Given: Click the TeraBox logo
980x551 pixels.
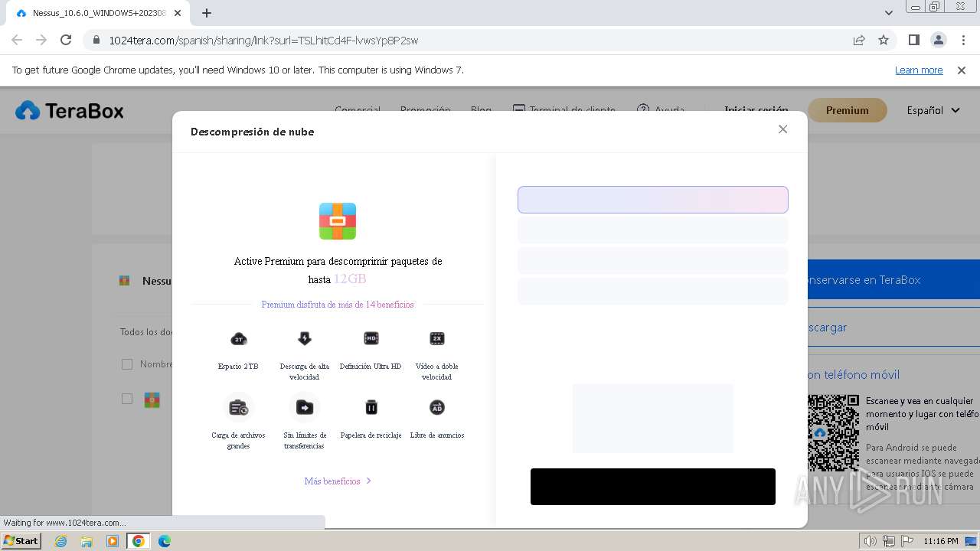Looking at the screenshot, I should coord(70,111).
